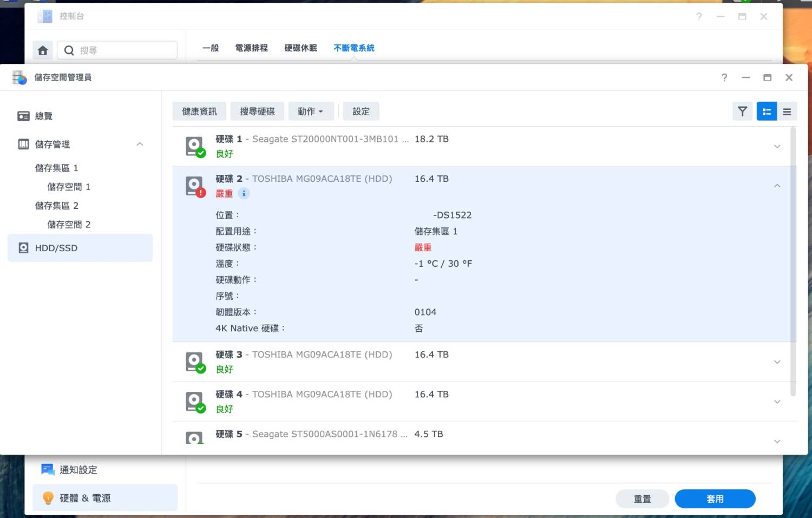Switch to detailed list view icon
The image size is (812, 518).
767,112
